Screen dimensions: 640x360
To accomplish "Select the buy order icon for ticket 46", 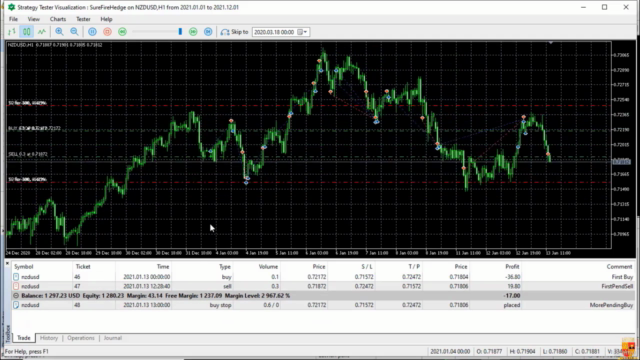I will pos(16,277).
